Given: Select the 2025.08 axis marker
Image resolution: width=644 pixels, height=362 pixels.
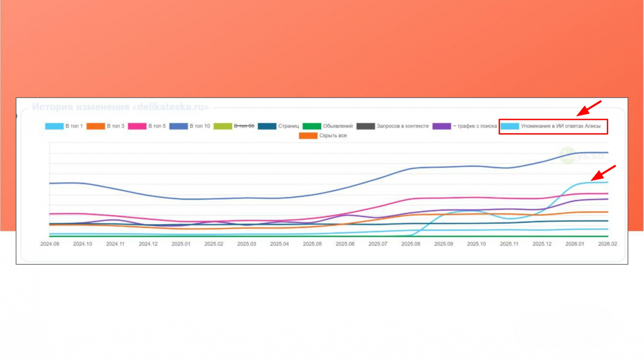Looking at the screenshot, I should tap(411, 244).
